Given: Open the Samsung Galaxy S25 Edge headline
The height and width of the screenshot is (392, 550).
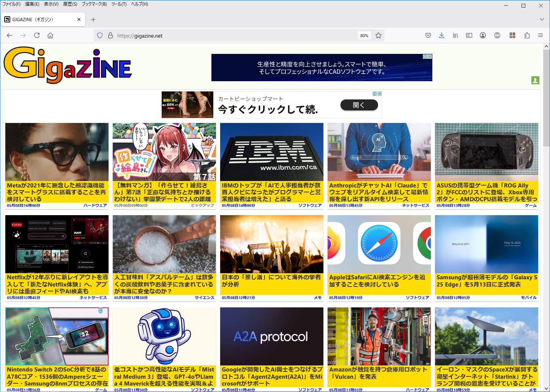Looking at the screenshot, I should pyautogui.click(x=487, y=281).
